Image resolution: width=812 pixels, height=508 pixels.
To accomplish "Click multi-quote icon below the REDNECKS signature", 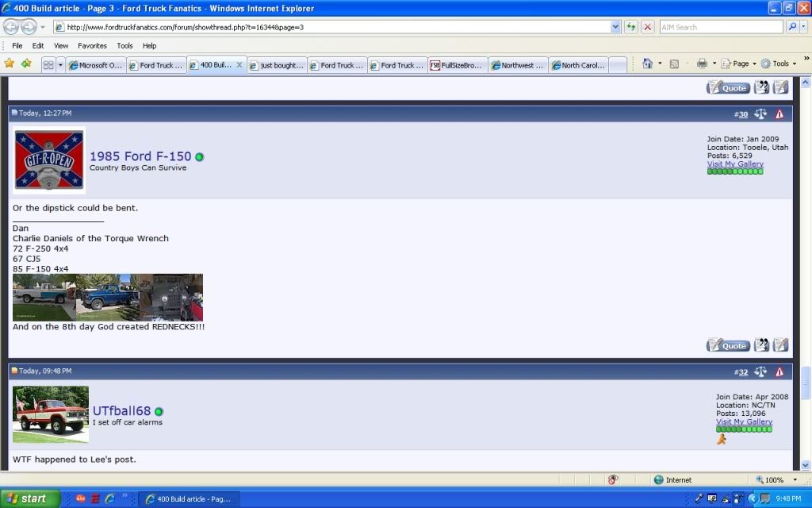I will 761,344.
